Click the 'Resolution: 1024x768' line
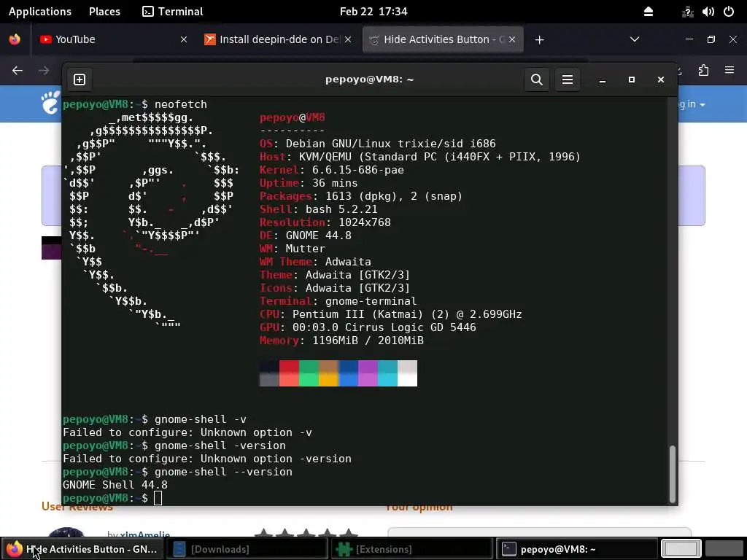Viewport: 747px width, 560px height. [x=325, y=222]
